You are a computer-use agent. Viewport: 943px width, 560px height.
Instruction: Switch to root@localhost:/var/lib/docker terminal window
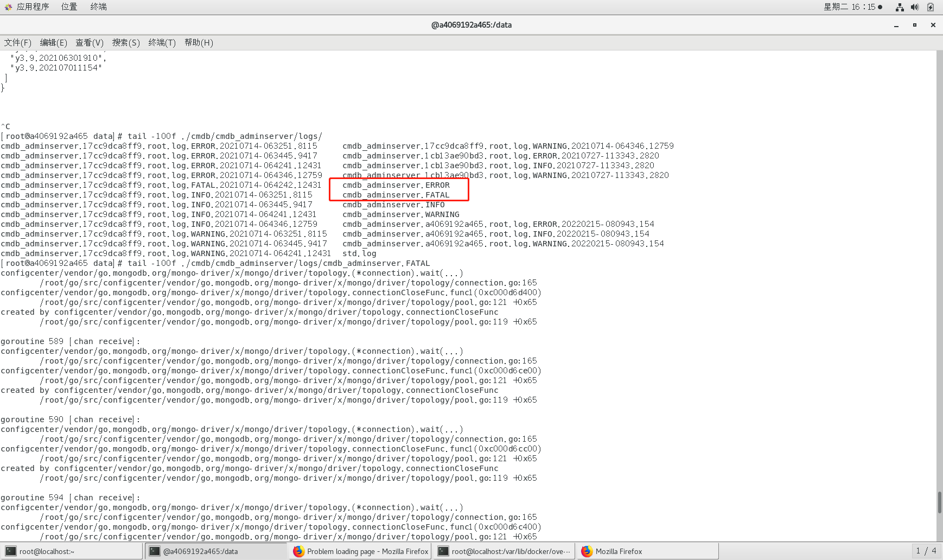(504, 551)
